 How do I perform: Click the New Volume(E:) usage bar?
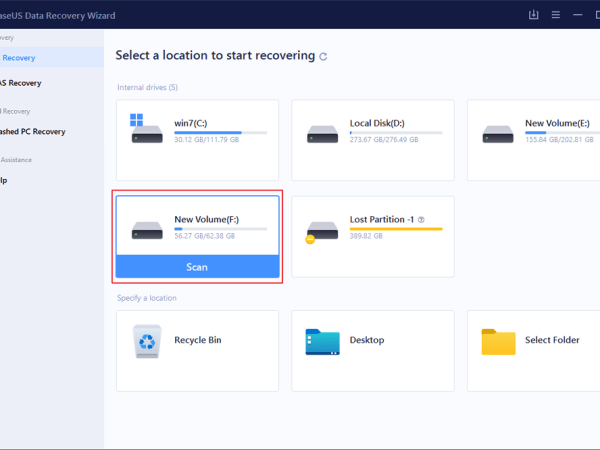(x=562, y=132)
